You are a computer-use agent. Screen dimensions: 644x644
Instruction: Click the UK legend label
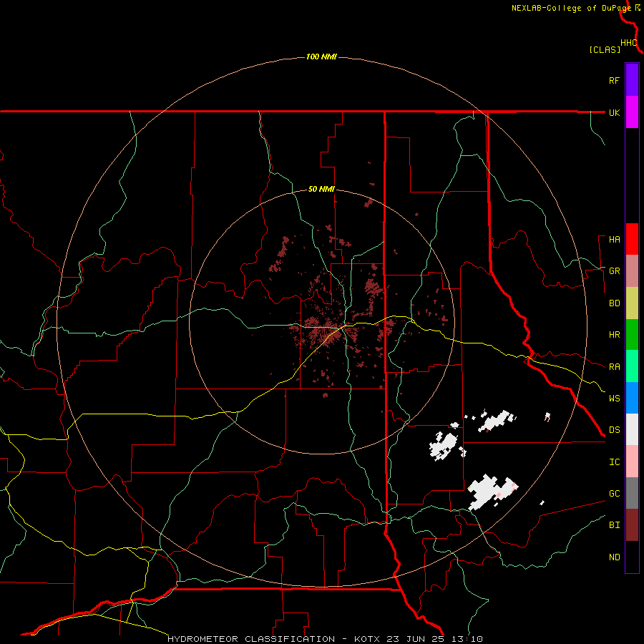(x=614, y=112)
